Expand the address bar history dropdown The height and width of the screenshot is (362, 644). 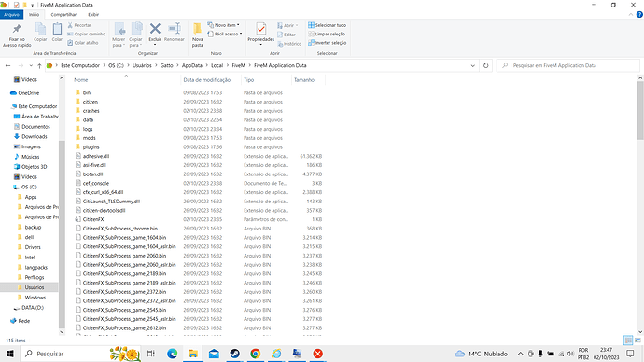[472, 65]
